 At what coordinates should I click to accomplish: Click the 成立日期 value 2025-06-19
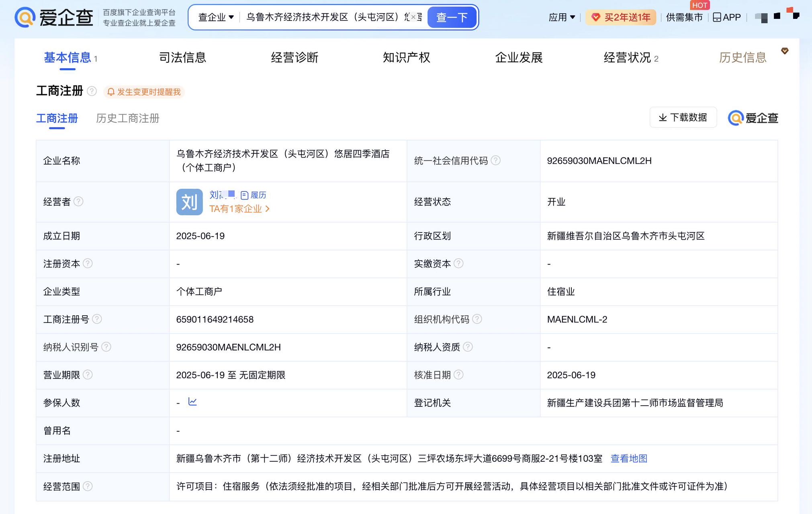coord(200,236)
